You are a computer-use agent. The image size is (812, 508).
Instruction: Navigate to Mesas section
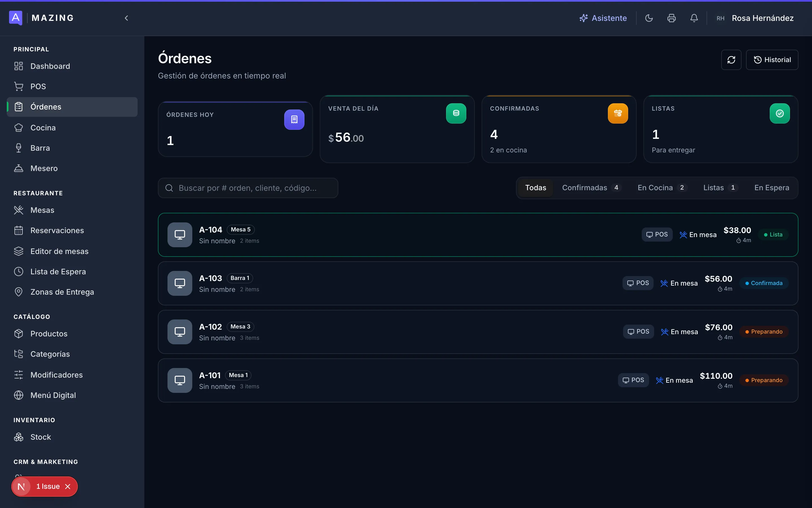coord(72,210)
